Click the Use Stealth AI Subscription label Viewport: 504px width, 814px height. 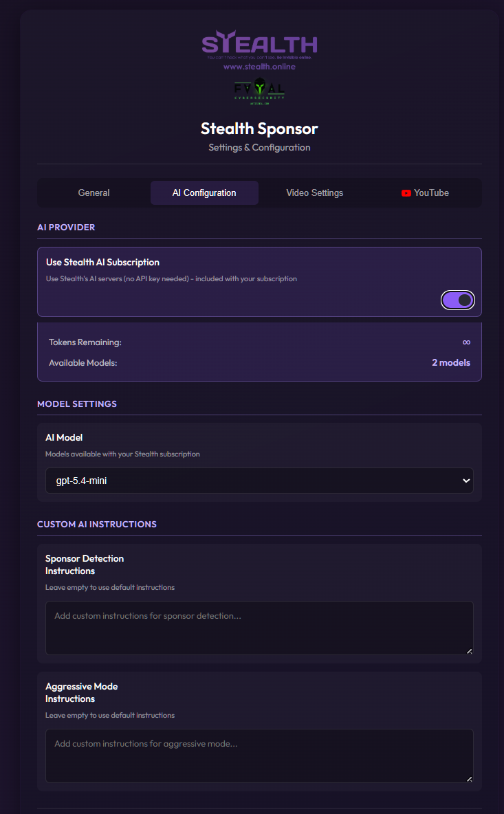click(x=102, y=262)
